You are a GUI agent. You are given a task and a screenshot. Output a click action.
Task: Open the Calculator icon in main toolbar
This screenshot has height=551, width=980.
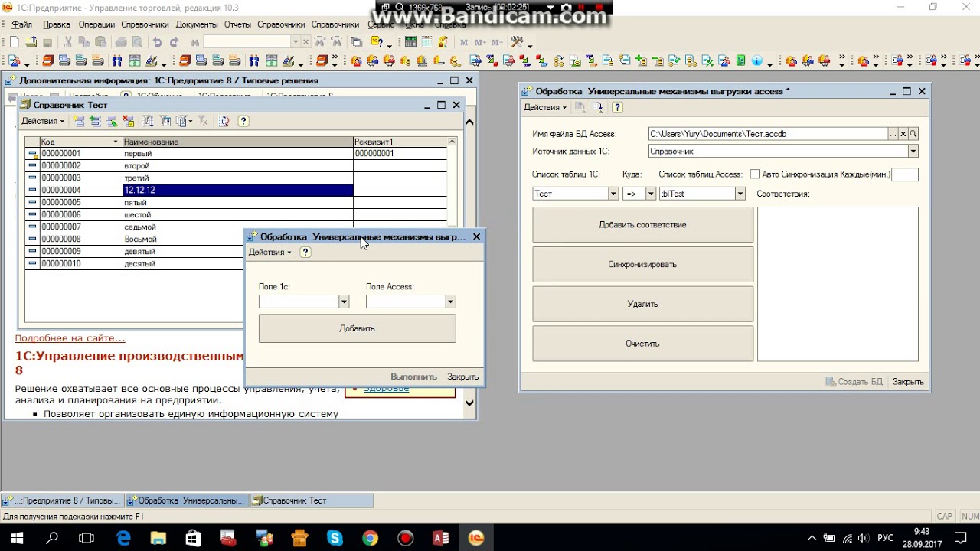click(411, 42)
